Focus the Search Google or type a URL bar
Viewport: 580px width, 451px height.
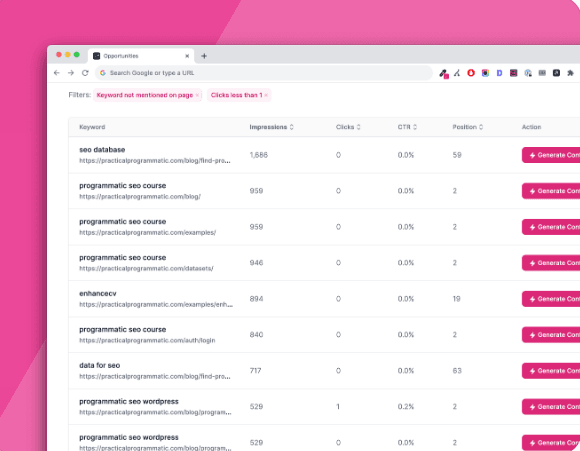tap(264, 73)
